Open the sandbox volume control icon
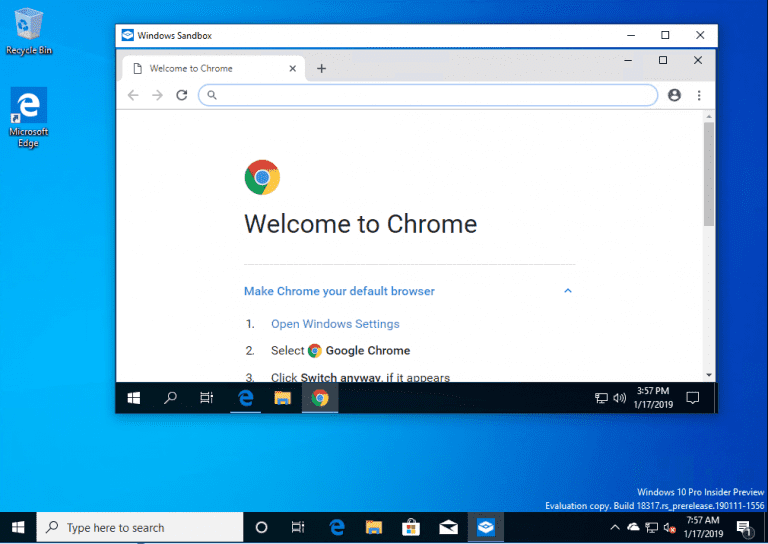768x544 pixels. click(620, 398)
